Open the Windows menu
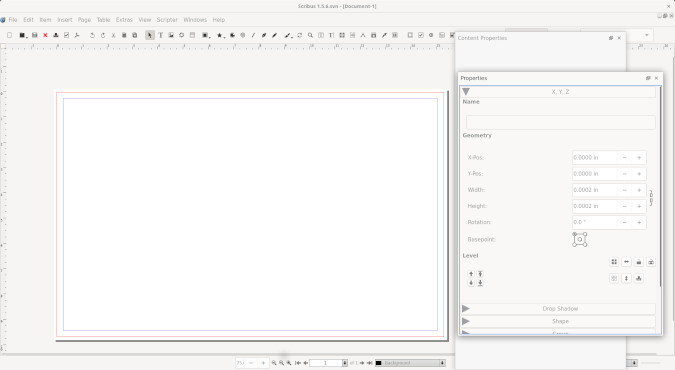The height and width of the screenshot is (370, 675). point(195,20)
